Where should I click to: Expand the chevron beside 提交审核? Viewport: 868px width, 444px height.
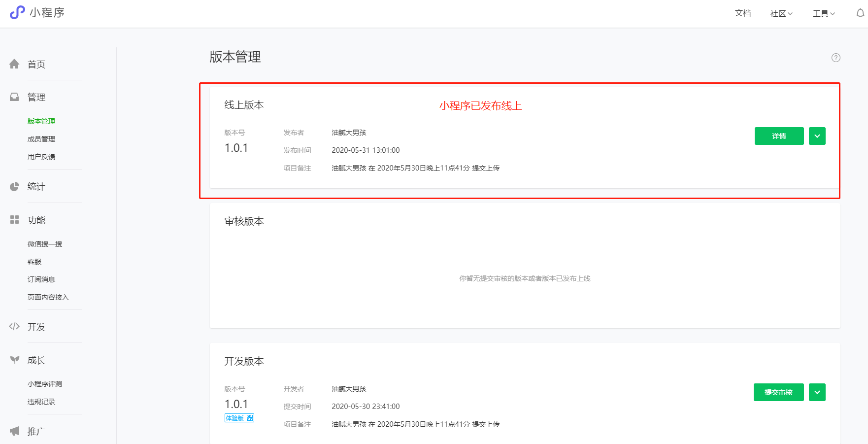coord(817,392)
